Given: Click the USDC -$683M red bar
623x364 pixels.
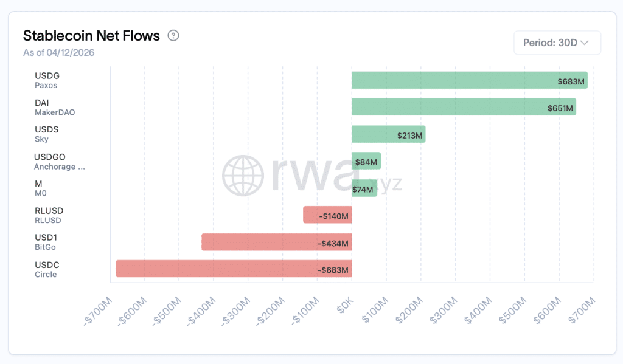Looking at the screenshot, I should (x=234, y=269).
